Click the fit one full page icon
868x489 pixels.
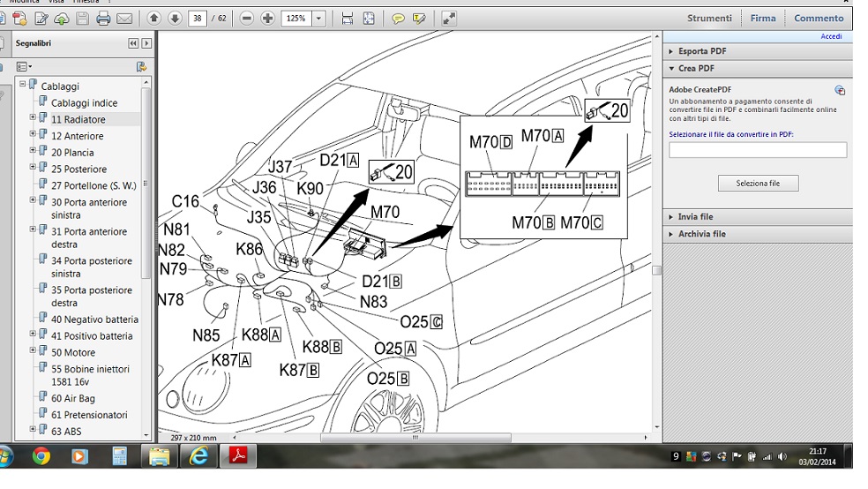(x=369, y=19)
